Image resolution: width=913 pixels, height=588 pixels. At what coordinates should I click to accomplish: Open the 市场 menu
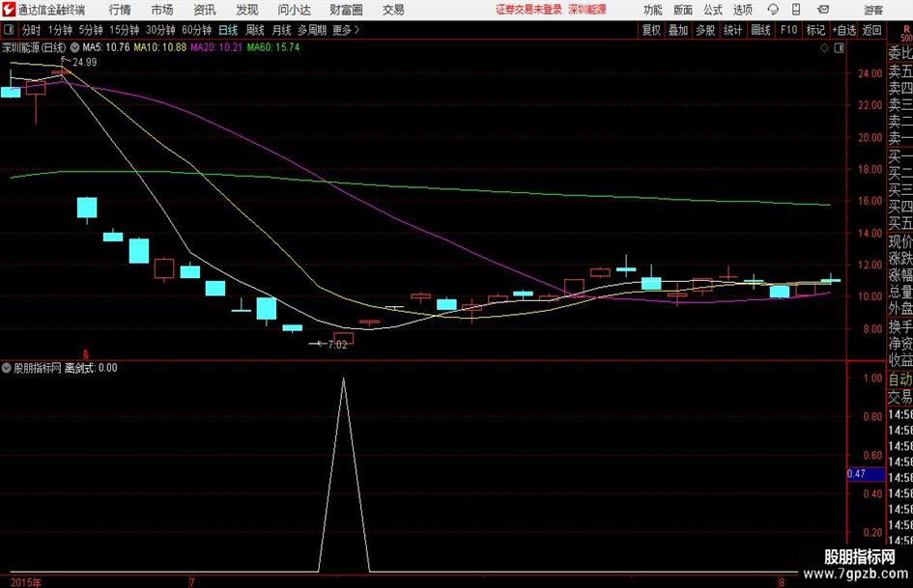coord(162,10)
